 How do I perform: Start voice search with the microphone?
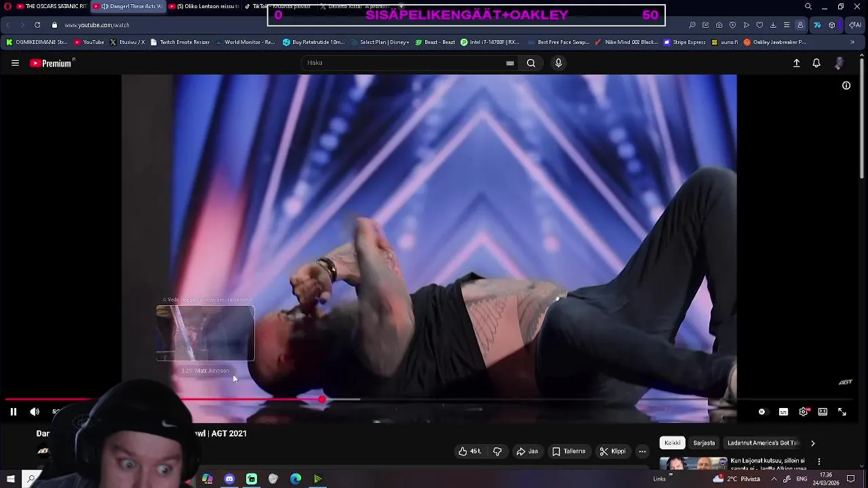click(x=558, y=63)
